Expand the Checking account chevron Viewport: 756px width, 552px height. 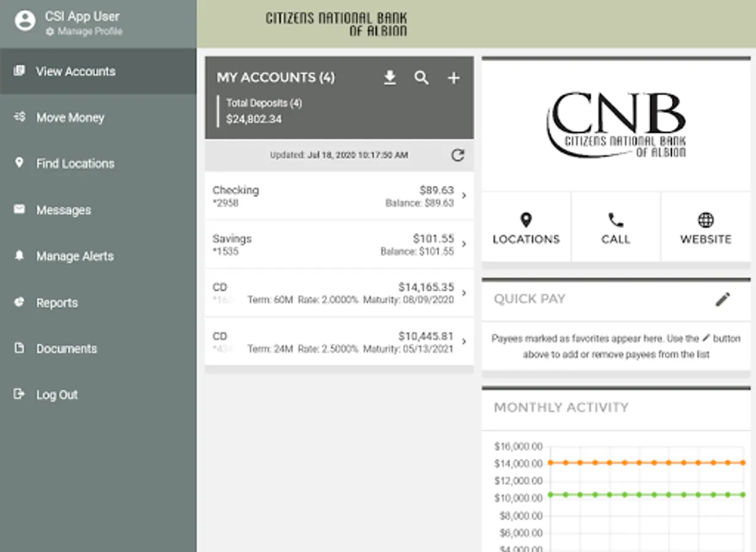point(464,196)
